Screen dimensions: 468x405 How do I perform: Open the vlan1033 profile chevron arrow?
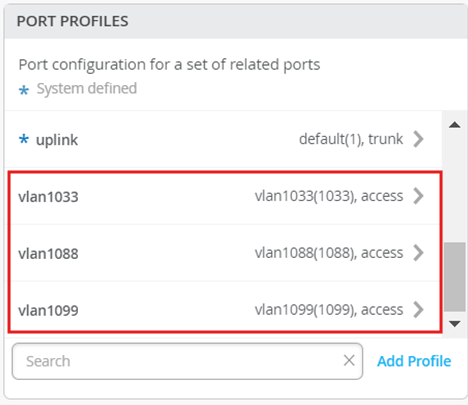pos(418,196)
